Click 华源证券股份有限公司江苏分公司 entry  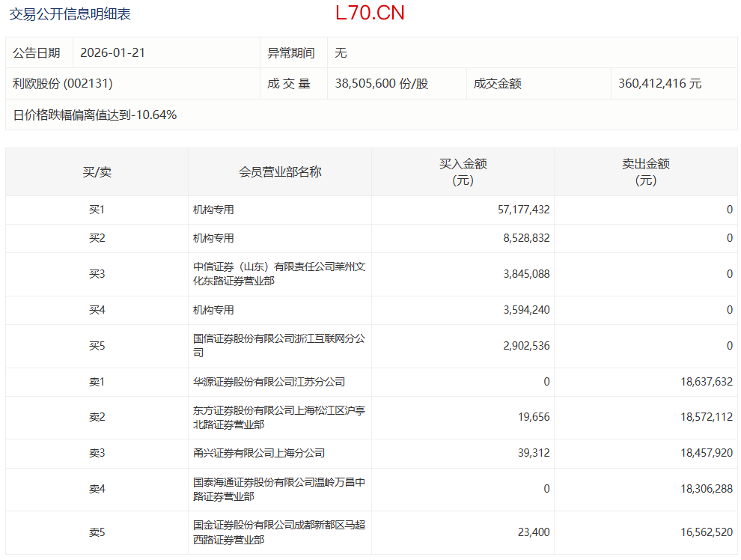tap(269, 382)
